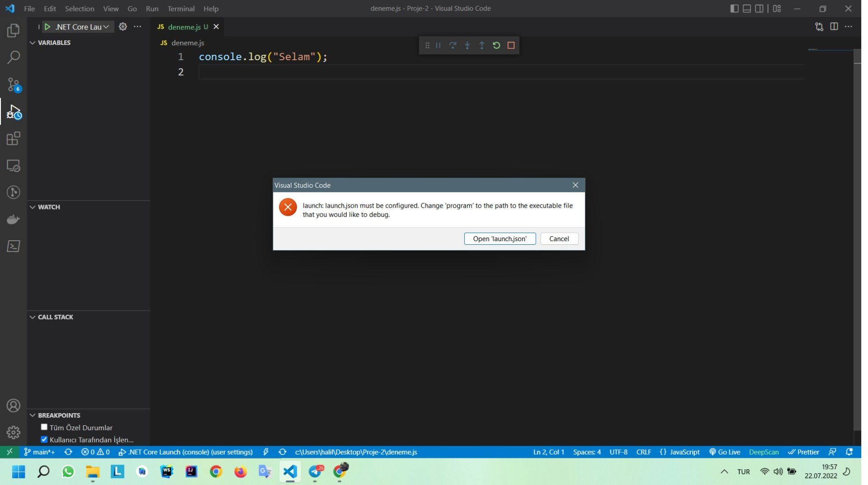Close the Visual Studio Code error dialog
Viewport: 868px width, 485px height.
(x=575, y=185)
